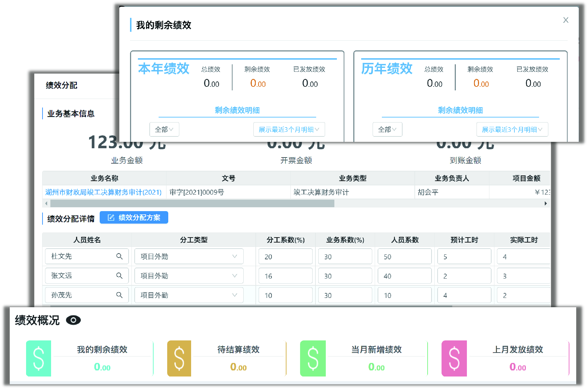Toggle the eye icon next to 绩效概况
This screenshot has height=389, width=588.
point(73,320)
